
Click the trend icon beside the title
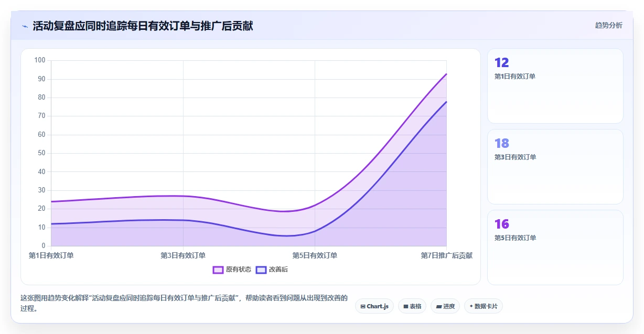coord(25,26)
